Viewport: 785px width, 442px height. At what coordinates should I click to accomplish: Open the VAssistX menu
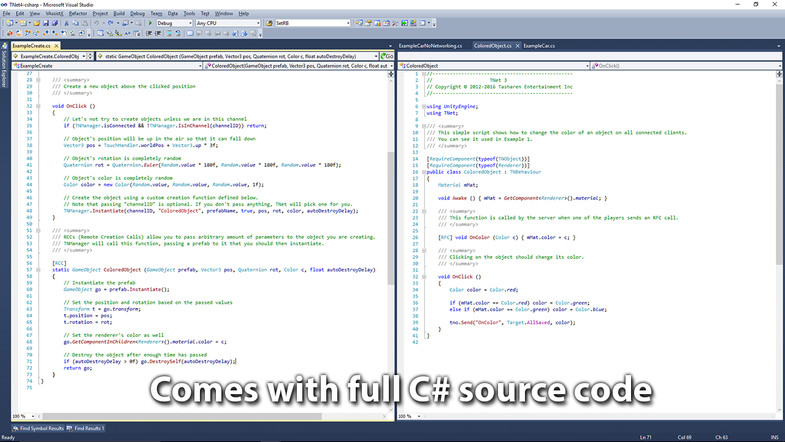coord(55,14)
